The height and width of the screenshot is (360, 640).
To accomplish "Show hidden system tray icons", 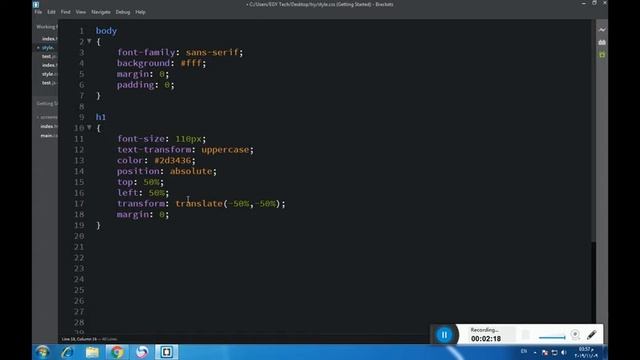I will click(535, 352).
